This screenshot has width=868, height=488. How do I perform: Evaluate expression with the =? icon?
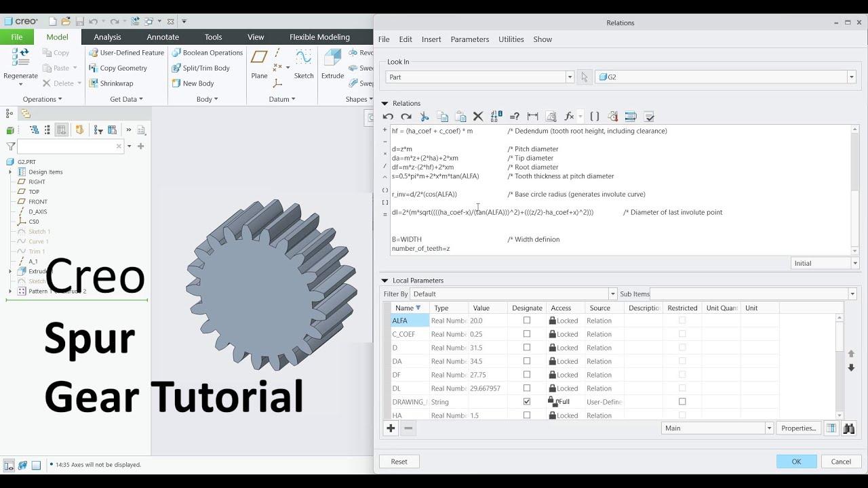tap(514, 117)
